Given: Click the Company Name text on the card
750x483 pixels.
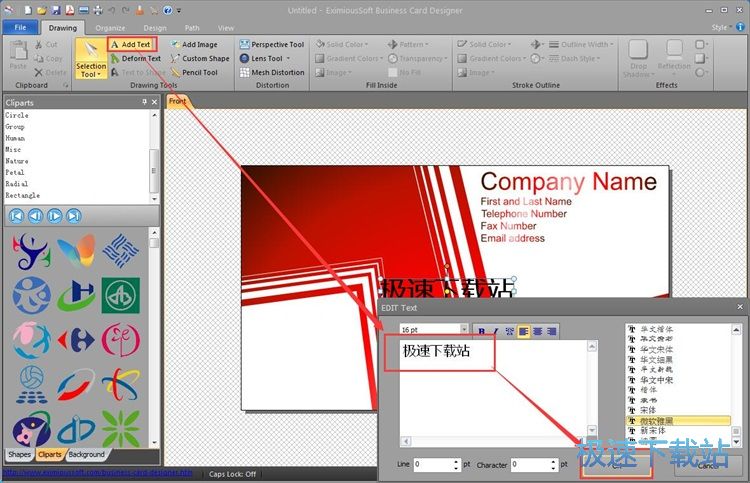Looking at the screenshot, I should pos(569,182).
